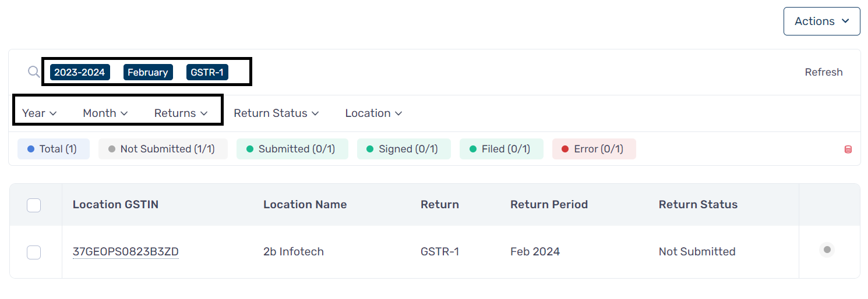868x299 pixels.
Task: Open the Return Status filter dropdown
Action: click(x=276, y=113)
